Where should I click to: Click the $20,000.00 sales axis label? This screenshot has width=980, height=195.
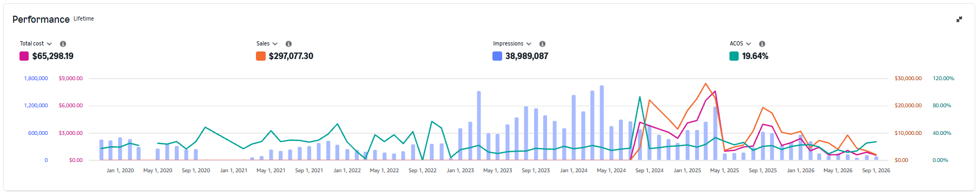coord(908,106)
